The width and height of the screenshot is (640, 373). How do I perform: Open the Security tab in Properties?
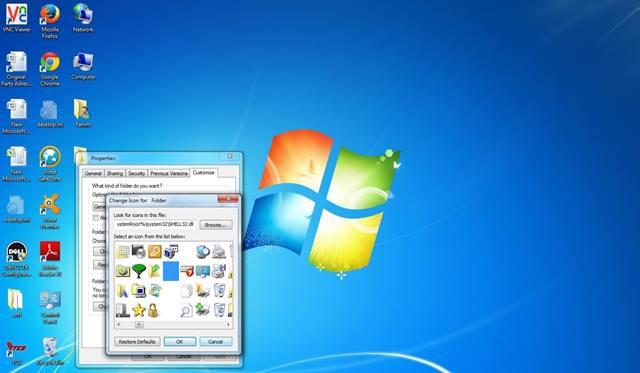click(136, 173)
